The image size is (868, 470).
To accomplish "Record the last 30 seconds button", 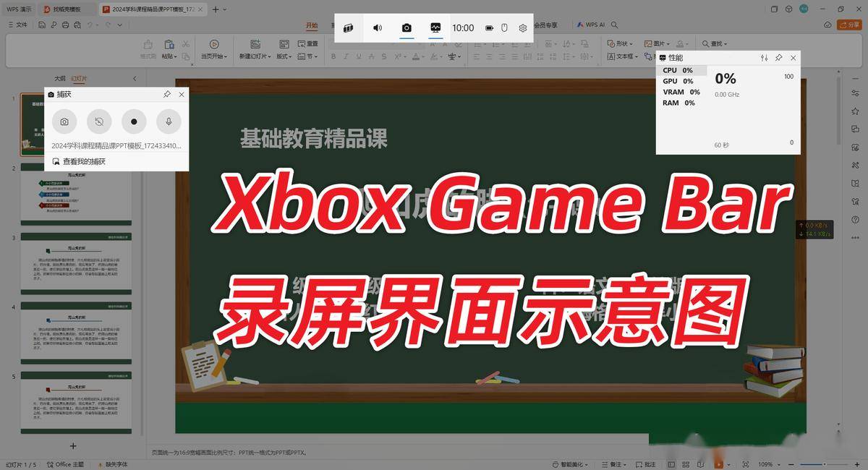I will click(99, 121).
